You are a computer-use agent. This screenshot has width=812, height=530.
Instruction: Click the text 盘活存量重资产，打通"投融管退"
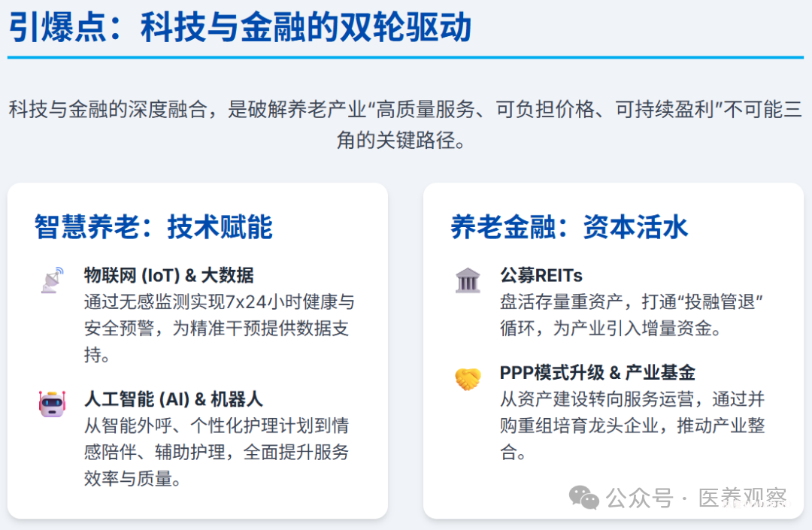[632, 301]
